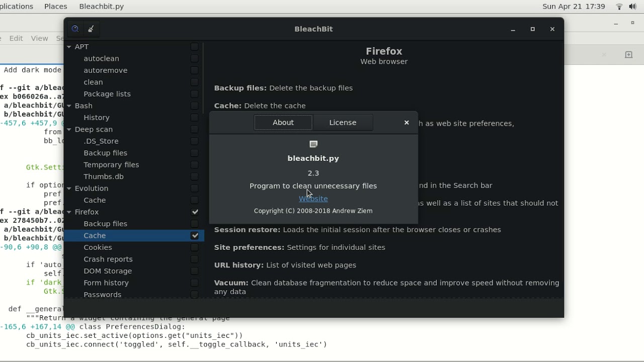Uncheck the Firefox Cache checkbox

195,236
